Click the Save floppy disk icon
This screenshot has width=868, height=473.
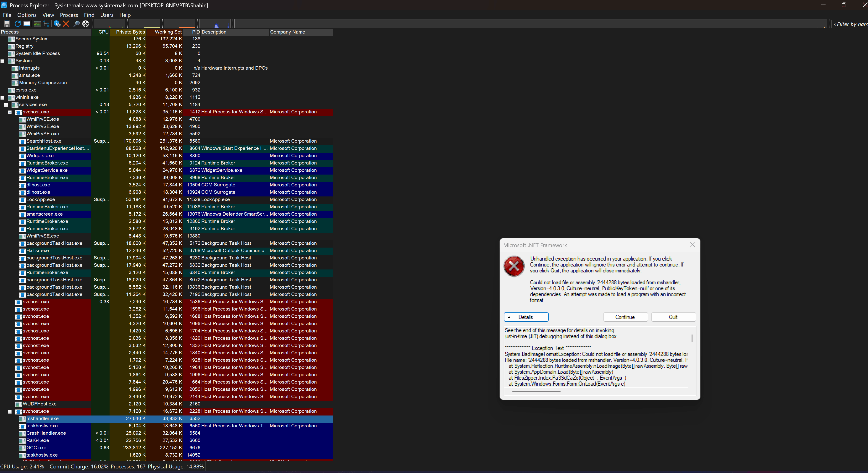(x=7, y=24)
